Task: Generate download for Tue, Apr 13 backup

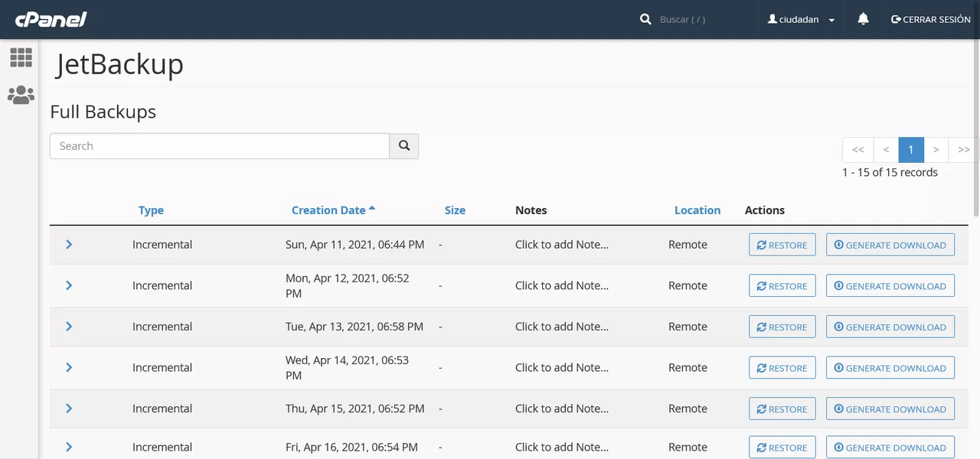Action: (x=890, y=327)
